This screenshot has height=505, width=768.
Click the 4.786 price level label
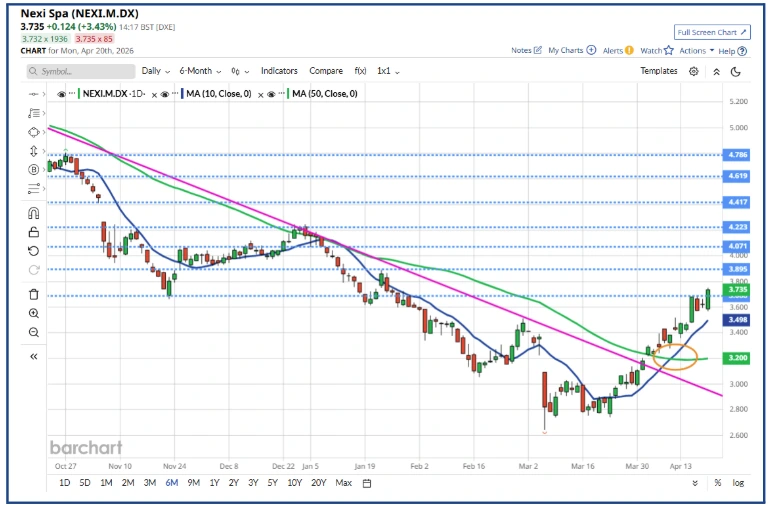click(737, 155)
